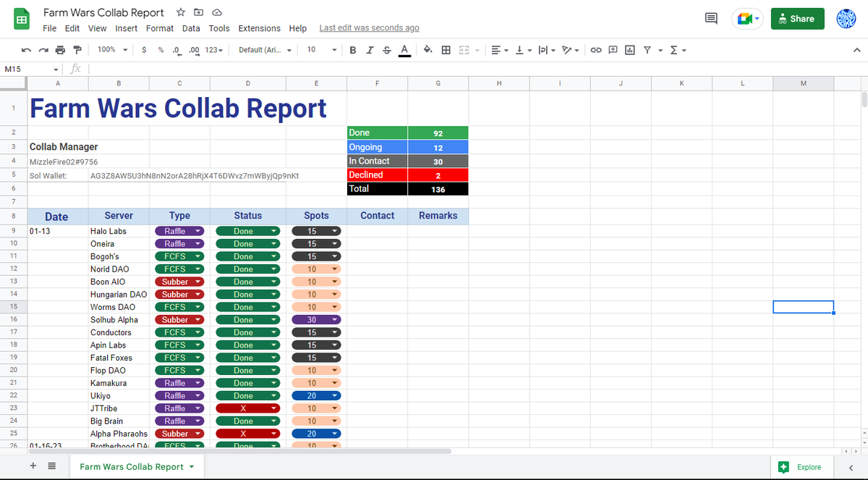The image size is (868, 480).
Task: Open the Data menu
Action: pos(191,28)
